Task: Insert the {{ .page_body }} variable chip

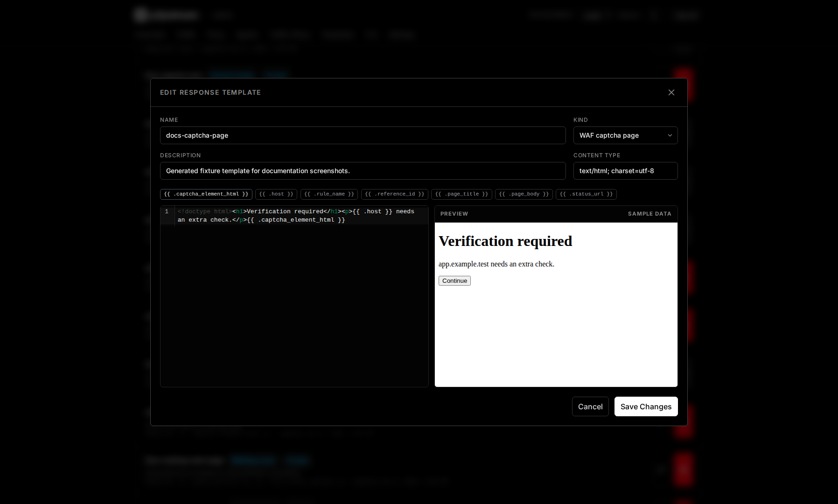Action: point(524,194)
